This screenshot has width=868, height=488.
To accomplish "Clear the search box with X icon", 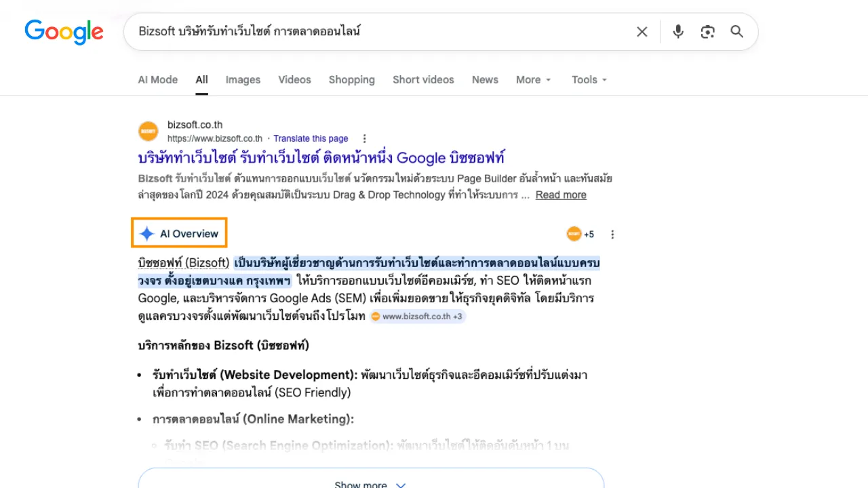I will 642,32.
